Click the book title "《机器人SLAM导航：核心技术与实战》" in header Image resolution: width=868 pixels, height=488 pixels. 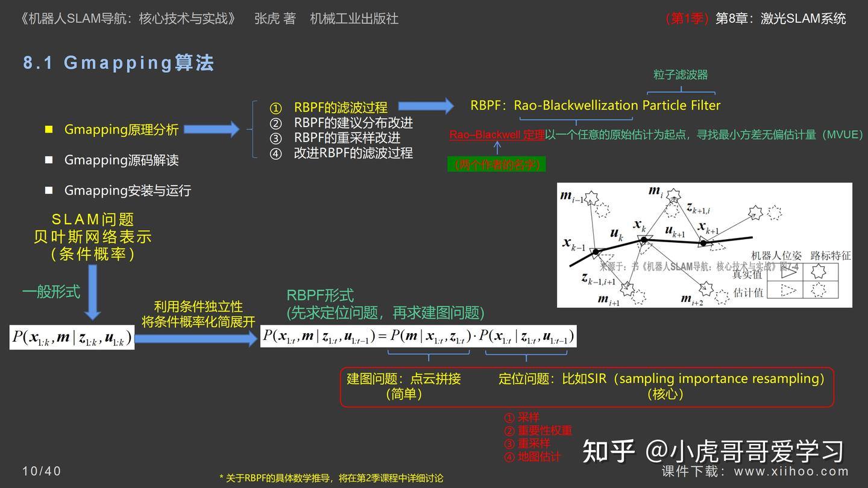tap(128, 19)
